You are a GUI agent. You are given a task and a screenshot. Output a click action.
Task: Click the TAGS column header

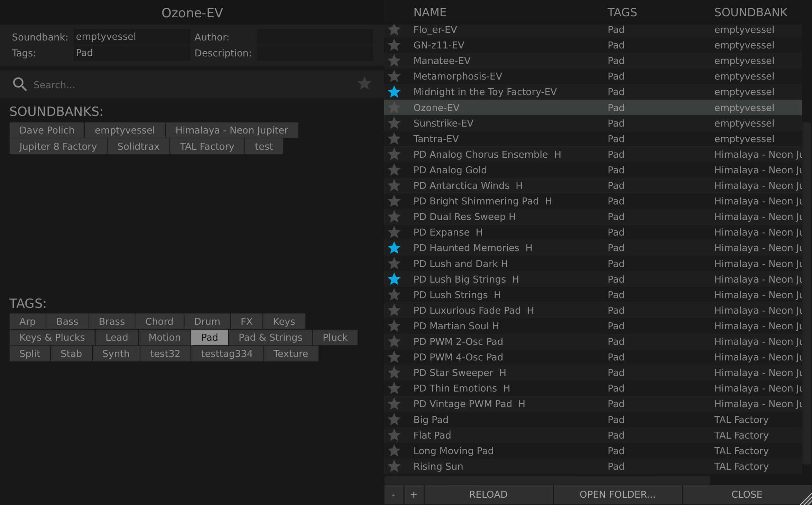point(622,12)
